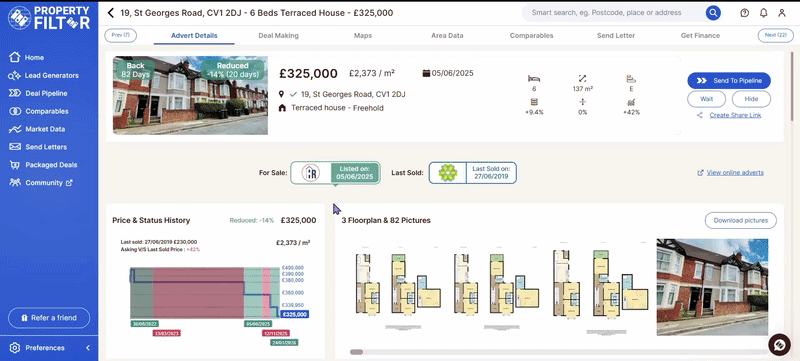
Task: Click the Preferences gear icon
Action: tap(15, 348)
